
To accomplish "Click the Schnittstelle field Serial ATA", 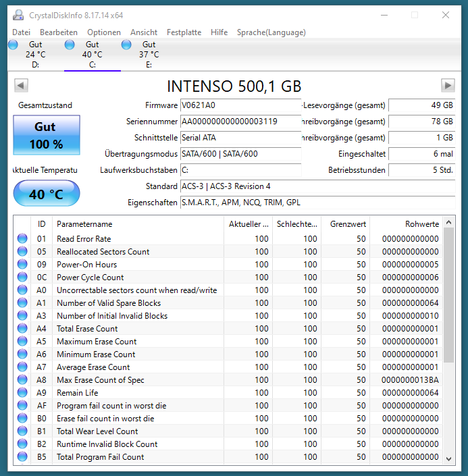I will point(240,138).
